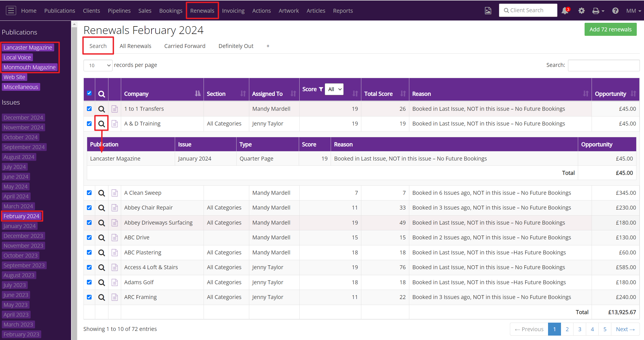Image resolution: width=644 pixels, height=340 pixels.
Task: Uncheck the A Clean Sweep row checkbox
Action: pos(89,193)
